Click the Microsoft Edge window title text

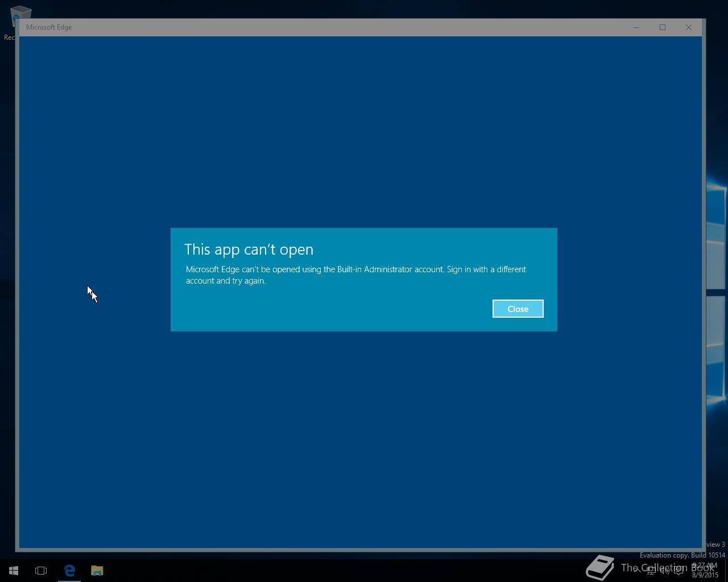49,27
